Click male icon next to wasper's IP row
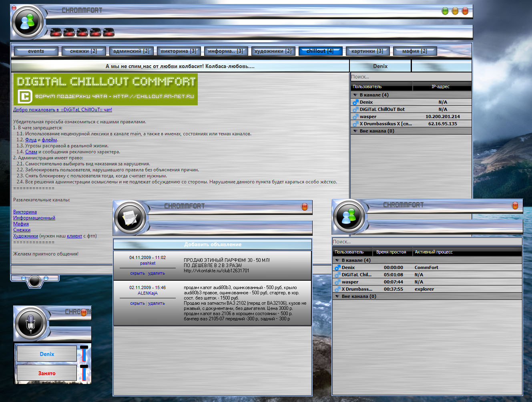This screenshot has width=532, height=402. (x=355, y=117)
